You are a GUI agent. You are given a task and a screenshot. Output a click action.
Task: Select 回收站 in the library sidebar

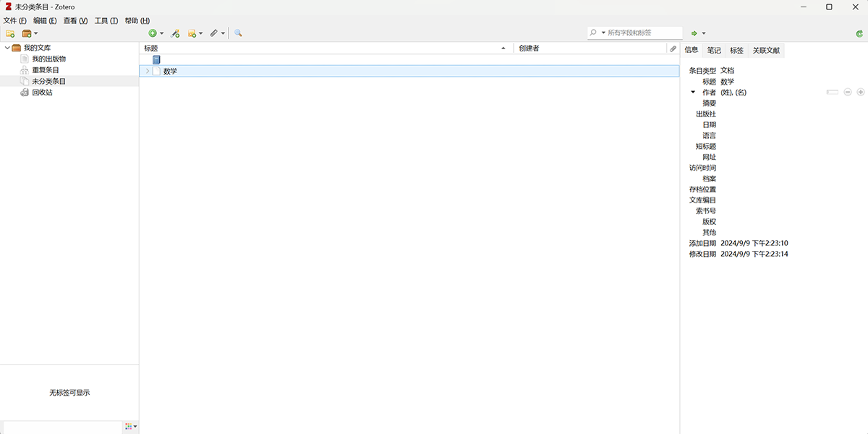pos(41,92)
